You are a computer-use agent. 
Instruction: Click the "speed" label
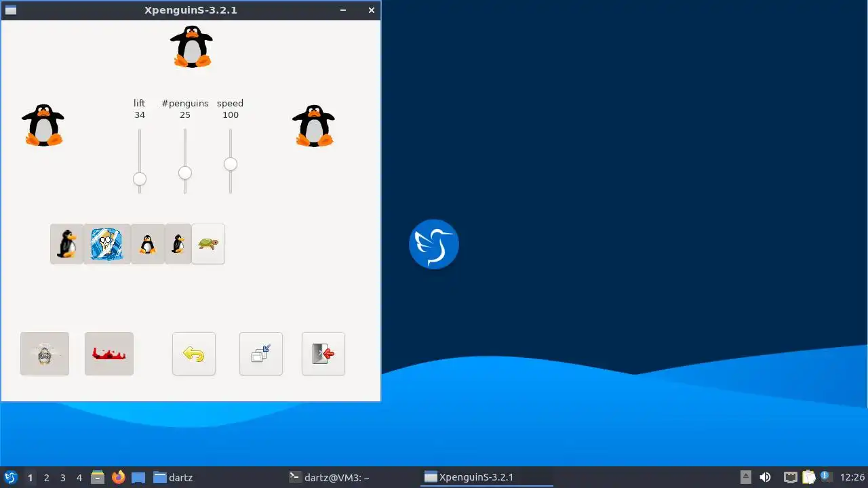click(x=230, y=104)
